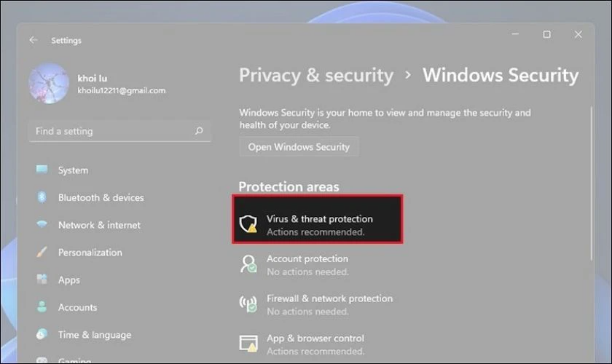Click the search magnifier in Find a setting
Viewport: 612px width, 364px height.
pos(199,131)
